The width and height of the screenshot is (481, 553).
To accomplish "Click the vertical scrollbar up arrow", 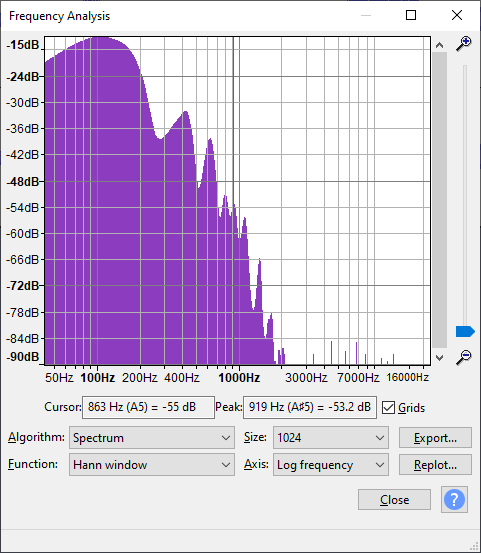I will pos(439,45).
